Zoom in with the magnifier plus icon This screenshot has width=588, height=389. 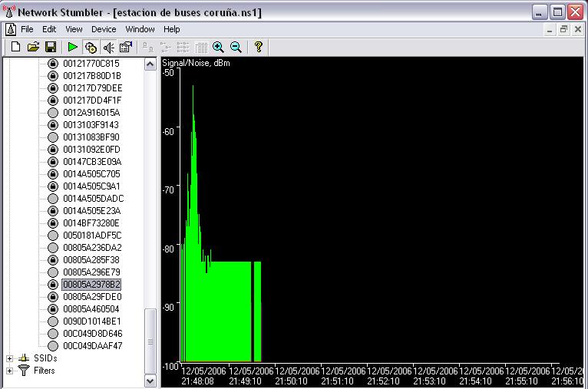coord(218,48)
